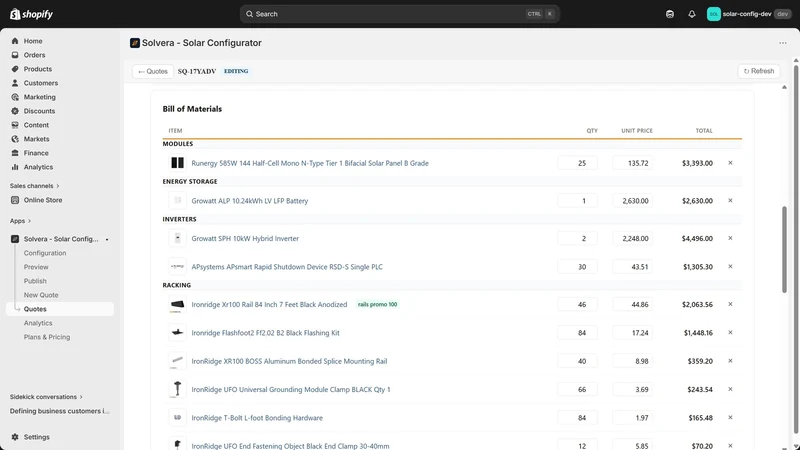
Task: Click total $4,496.00 for Growatt inverter
Action: click(696, 239)
